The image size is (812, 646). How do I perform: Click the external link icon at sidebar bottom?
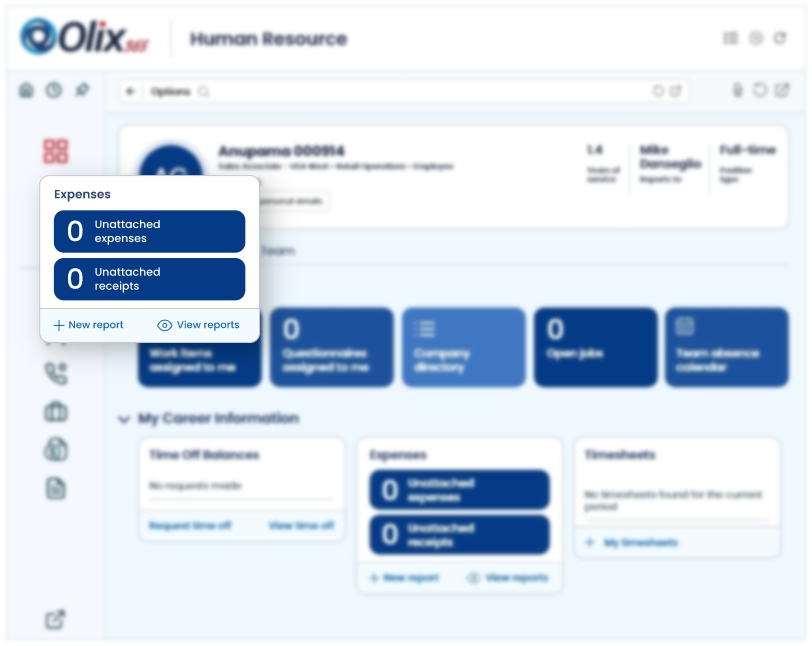pyautogui.click(x=56, y=620)
